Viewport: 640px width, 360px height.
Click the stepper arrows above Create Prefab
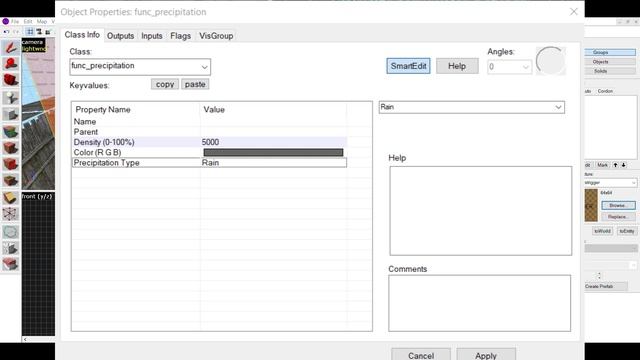599,276
